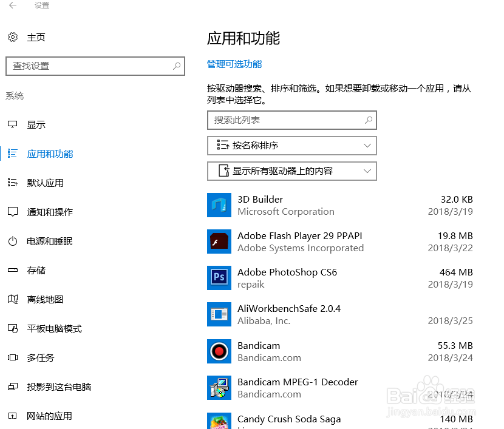Select Bandicam MPEG-1 Decoder entry
Viewport: 504px width, 429px height.
[340, 388]
